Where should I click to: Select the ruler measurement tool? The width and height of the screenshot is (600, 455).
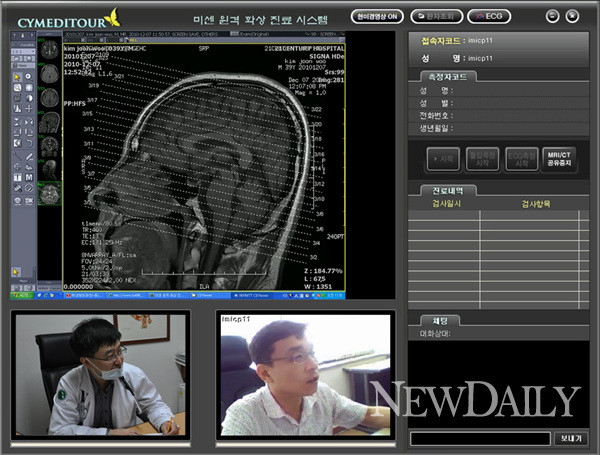point(29,156)
